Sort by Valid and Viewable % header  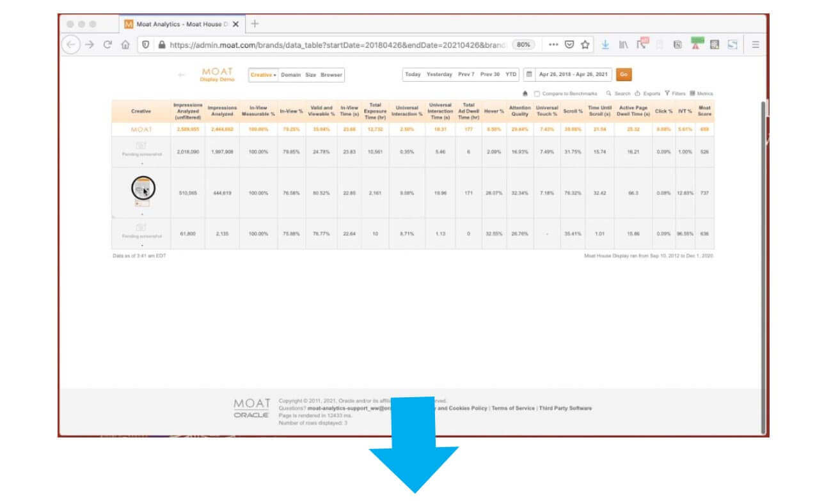coord(321,111)
